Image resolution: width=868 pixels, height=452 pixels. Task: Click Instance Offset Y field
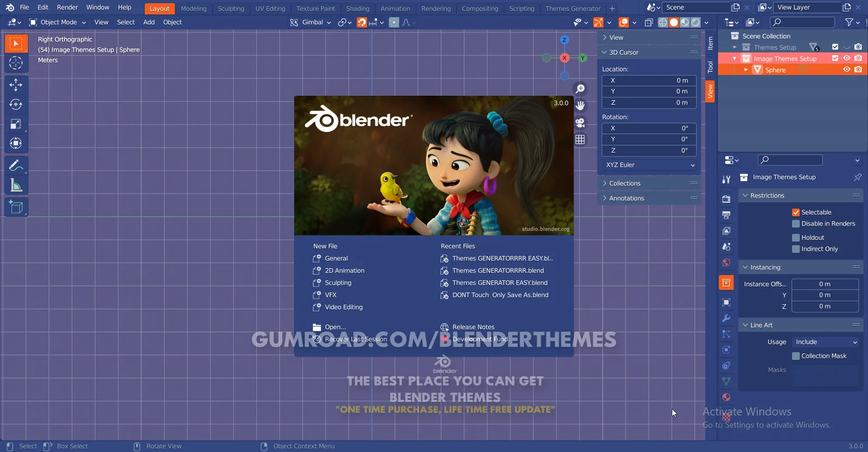825,295
